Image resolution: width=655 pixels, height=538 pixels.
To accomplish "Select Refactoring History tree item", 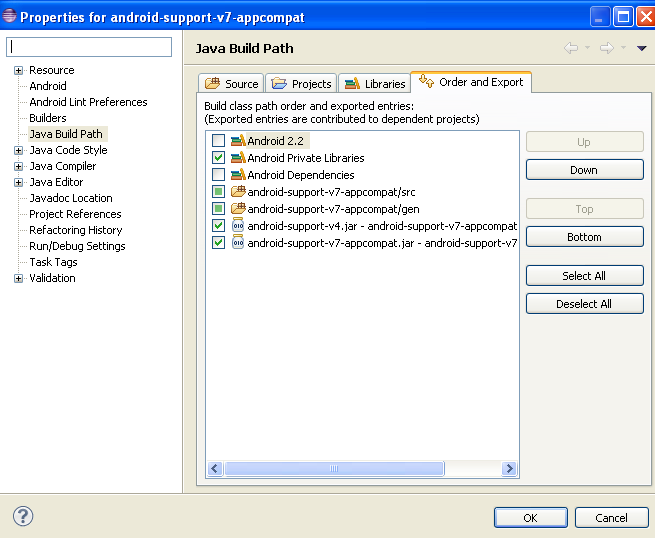I will [x=76, y=230].
